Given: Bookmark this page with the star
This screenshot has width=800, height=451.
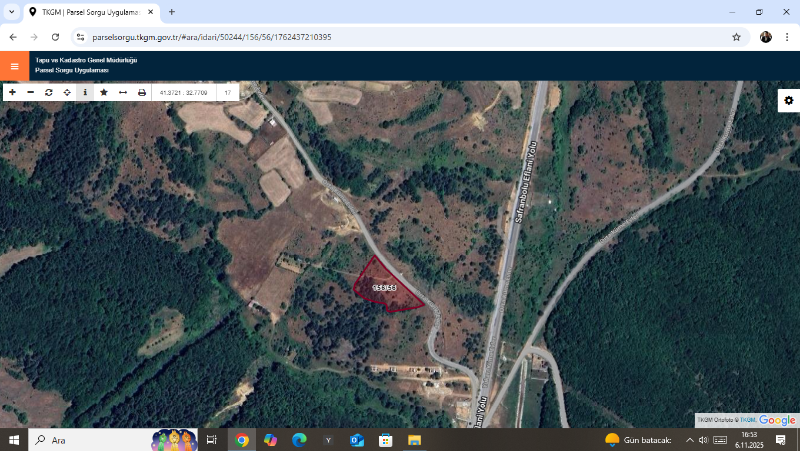Looking at the screenshot, I should pyautogui.click(x=736, y=37).
